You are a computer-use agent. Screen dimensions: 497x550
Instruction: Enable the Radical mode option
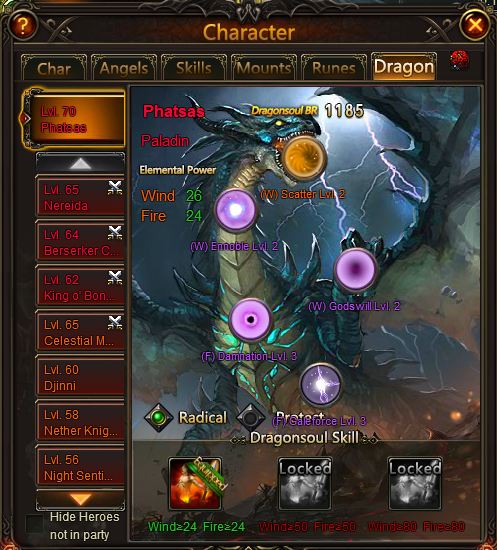159,417
